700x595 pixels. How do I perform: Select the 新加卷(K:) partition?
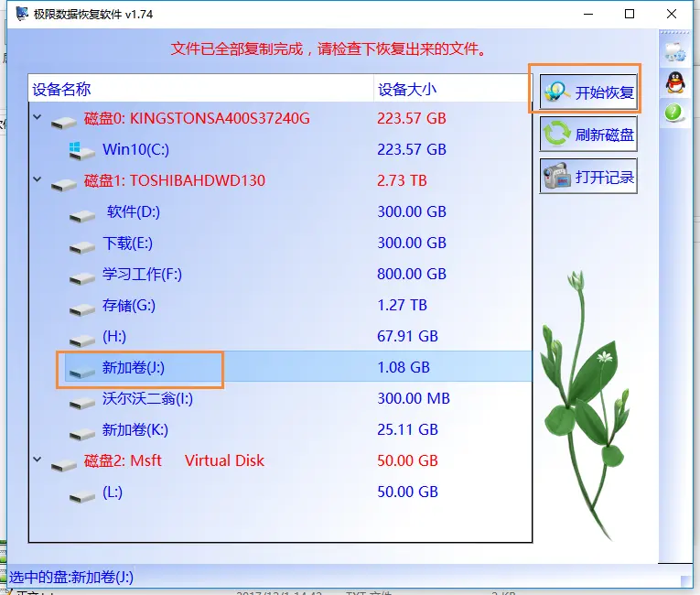280,429
